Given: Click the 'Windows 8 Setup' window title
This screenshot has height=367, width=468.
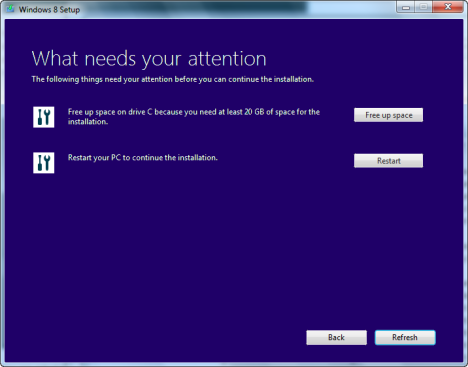Looking at the screenshot, I should pyautogui.click(x=49, y=10).
